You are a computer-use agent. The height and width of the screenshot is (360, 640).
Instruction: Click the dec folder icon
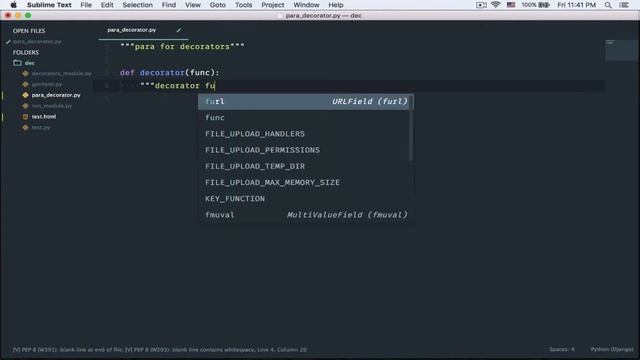click(x=17, y=63)
